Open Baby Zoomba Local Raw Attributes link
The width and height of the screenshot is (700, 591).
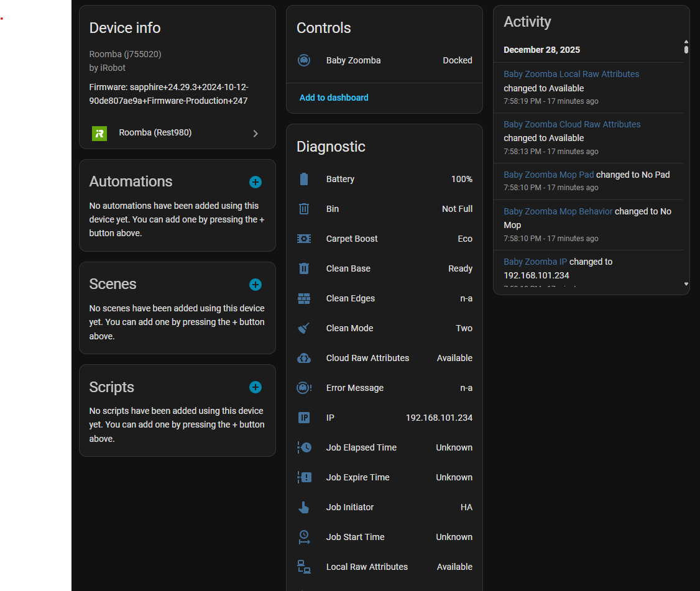point(571,74)
